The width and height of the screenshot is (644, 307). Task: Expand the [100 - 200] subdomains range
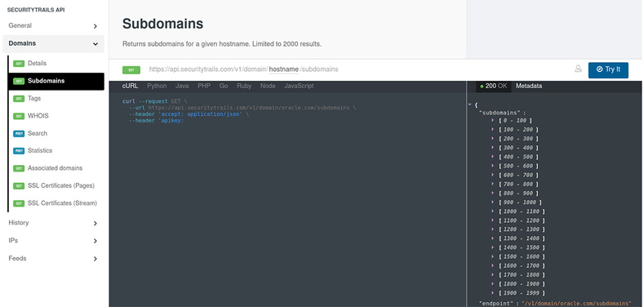pos(493,130)
